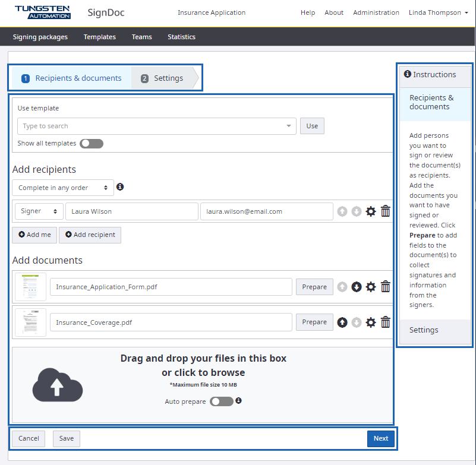Open the Linda Thompson user menu
The height and width of the screenshot is (465, 476).
coord(438,12)
